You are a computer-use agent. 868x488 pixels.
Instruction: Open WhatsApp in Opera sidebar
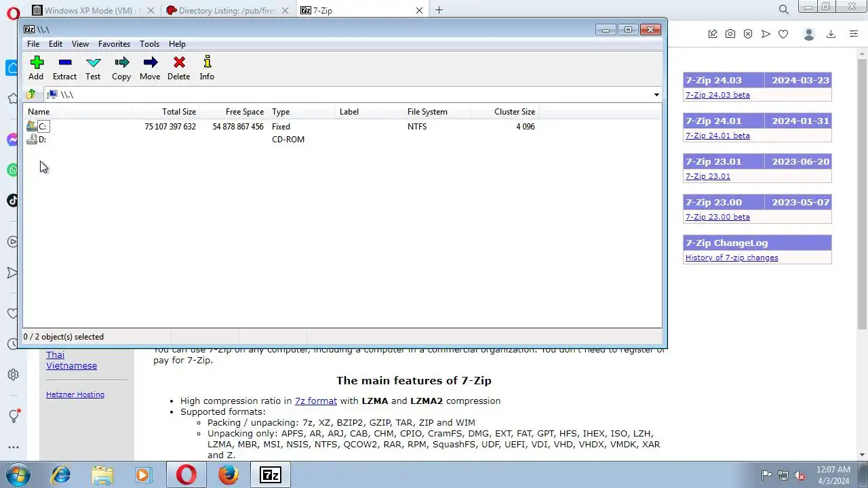[x=12, y=169]
